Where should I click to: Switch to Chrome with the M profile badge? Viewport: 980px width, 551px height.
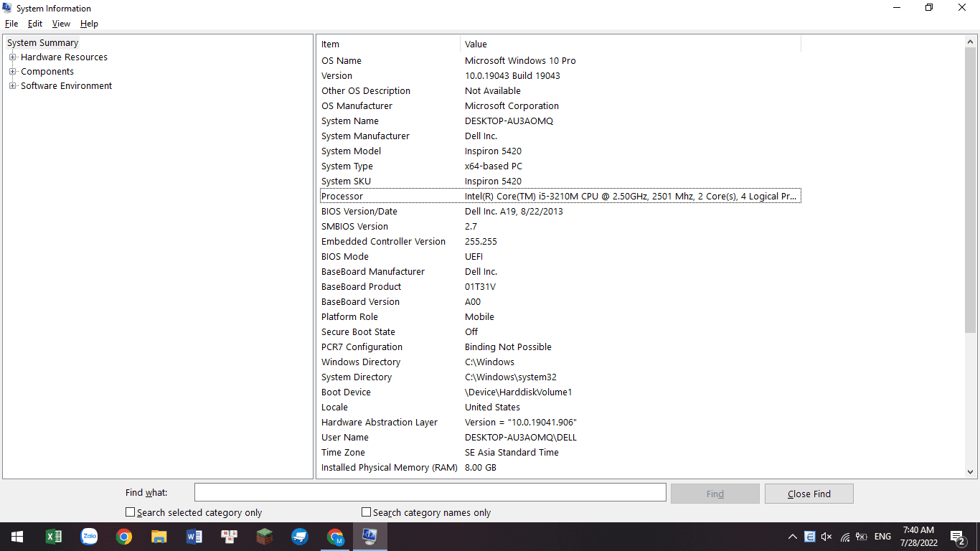pos(335,537)
